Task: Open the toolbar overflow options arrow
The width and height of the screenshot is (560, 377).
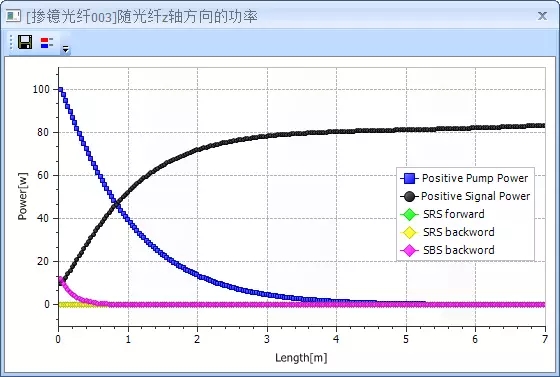Action: pyautogui.click(x=65, y=49)
